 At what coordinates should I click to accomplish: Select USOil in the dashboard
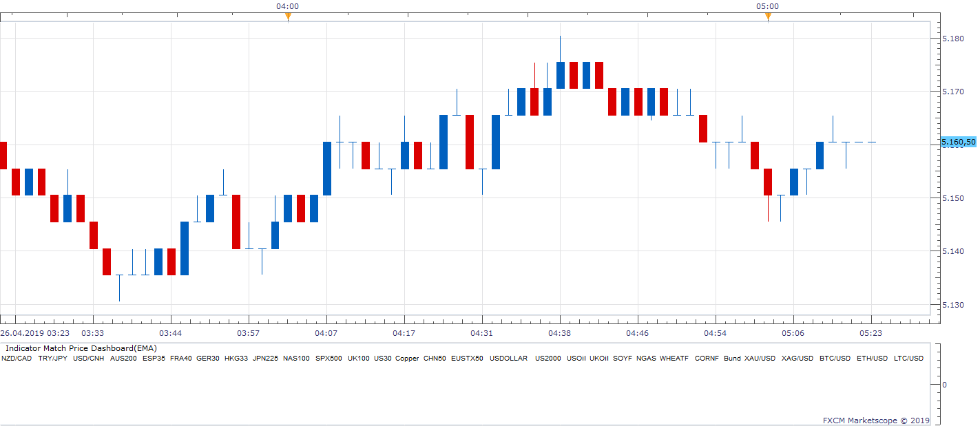tap(576, 359)
